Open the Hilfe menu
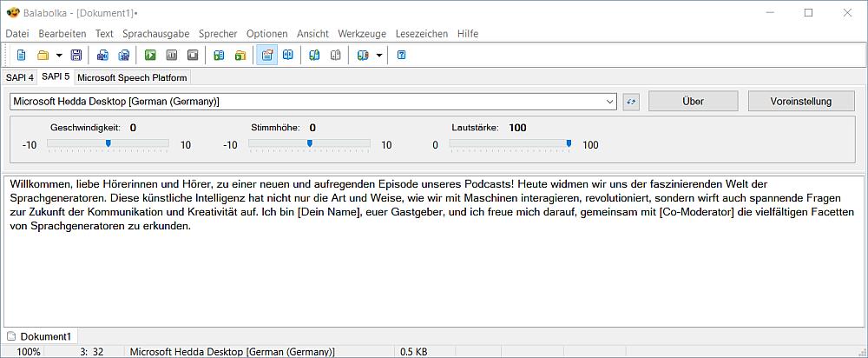 tap(468, 34)
